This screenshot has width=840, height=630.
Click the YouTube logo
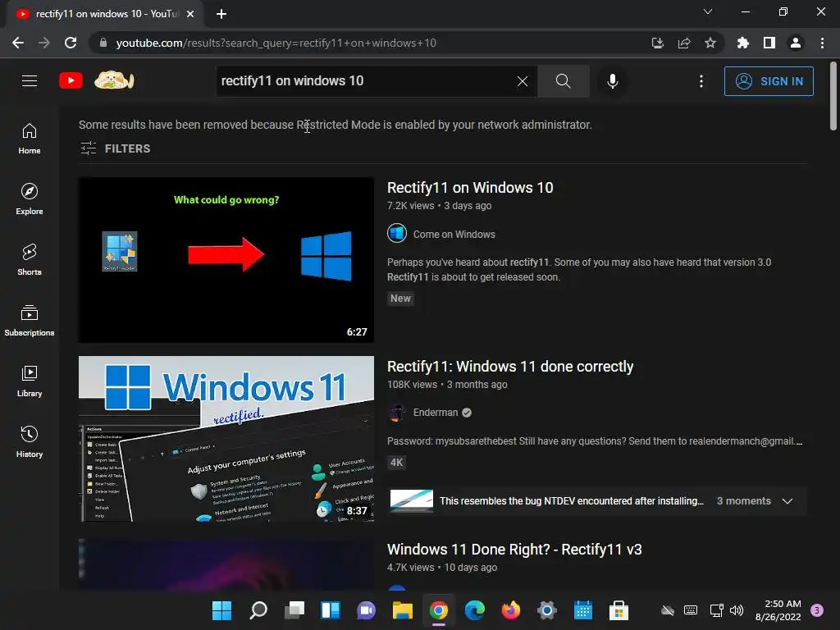pos(71,81)
